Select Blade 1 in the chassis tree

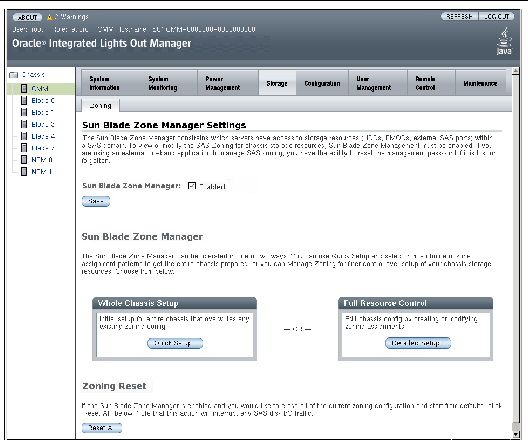click(42, 112)
